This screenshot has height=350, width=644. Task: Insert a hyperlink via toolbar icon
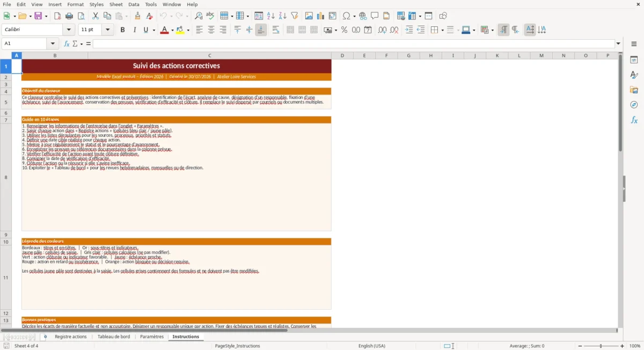tap(363, 16)
